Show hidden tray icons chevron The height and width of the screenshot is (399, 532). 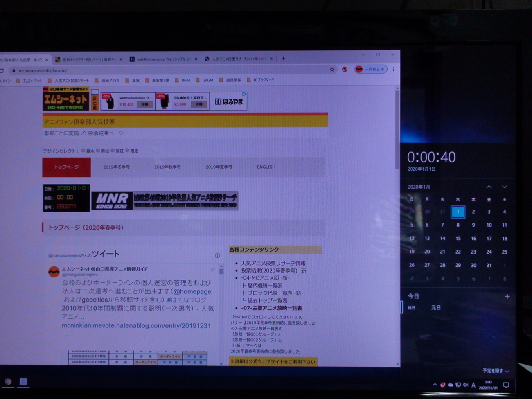(435, 385)
